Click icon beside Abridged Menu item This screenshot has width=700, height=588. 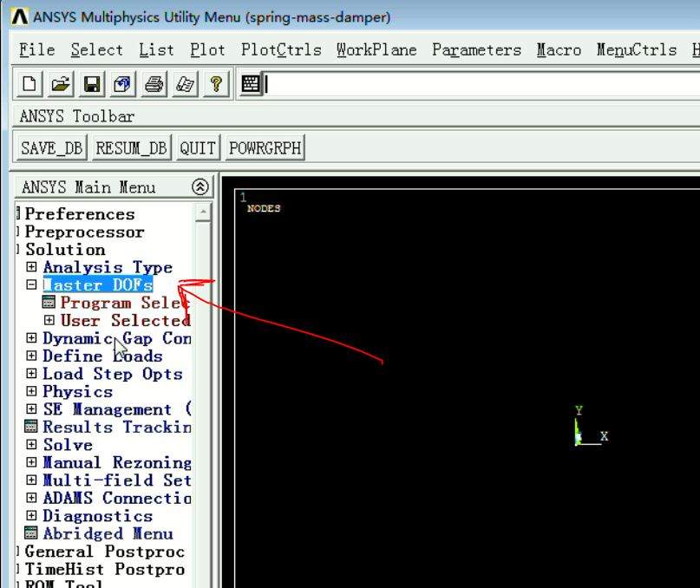(31, 532)
